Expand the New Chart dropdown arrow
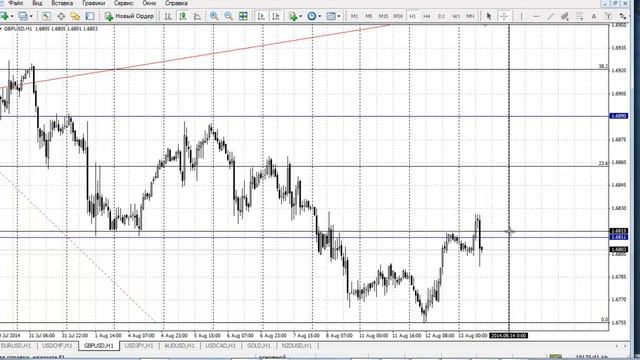Screen dimensions: 640x360 tap(12, 16)
